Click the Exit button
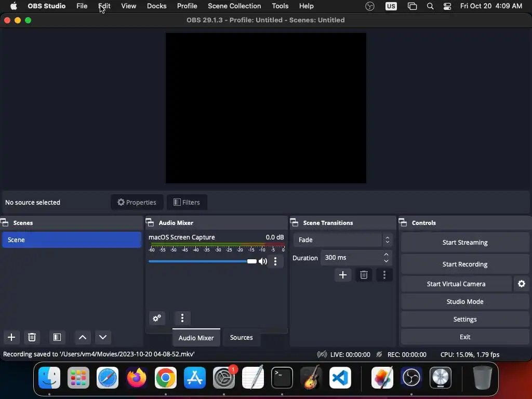Screen dimensions: 532x399 [x=465, y=337]
